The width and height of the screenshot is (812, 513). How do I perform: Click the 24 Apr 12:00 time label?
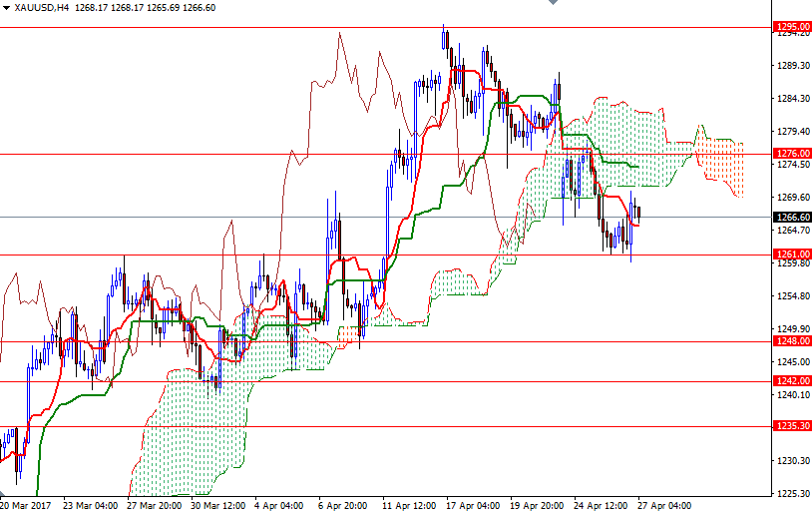[601, 505]
